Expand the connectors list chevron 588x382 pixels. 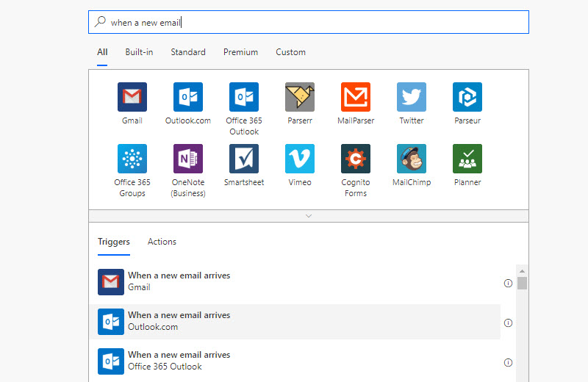(x=309, y=216)
